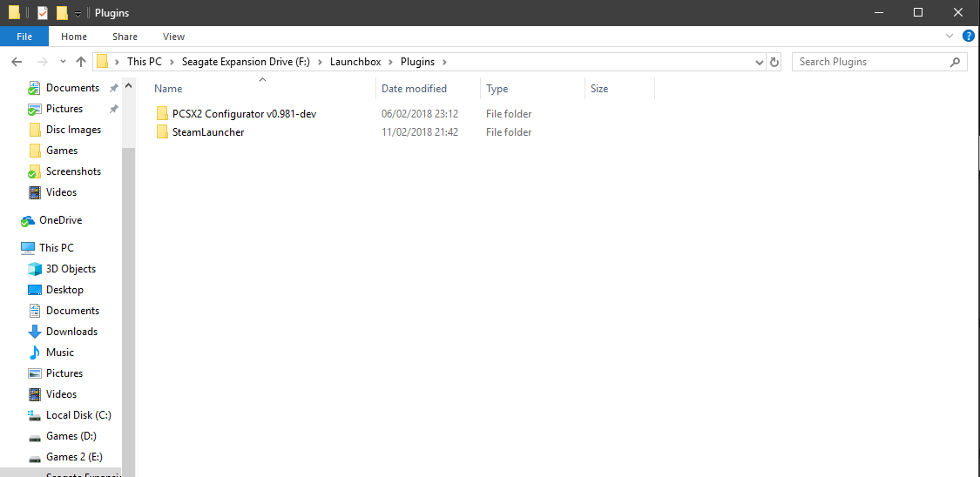Open 3D Objects under This PC
Image resolution: width=980 pixels, height=477 pixels.
click(71, 269)
